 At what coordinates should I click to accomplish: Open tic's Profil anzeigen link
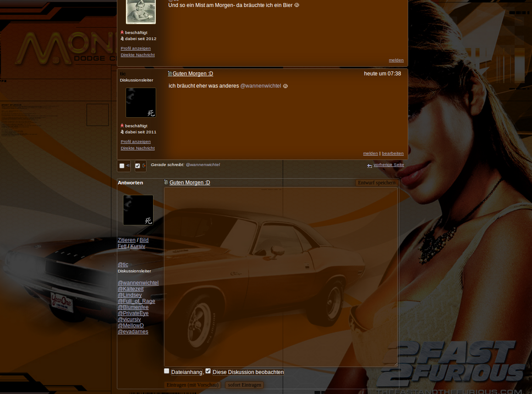(136, 142)
